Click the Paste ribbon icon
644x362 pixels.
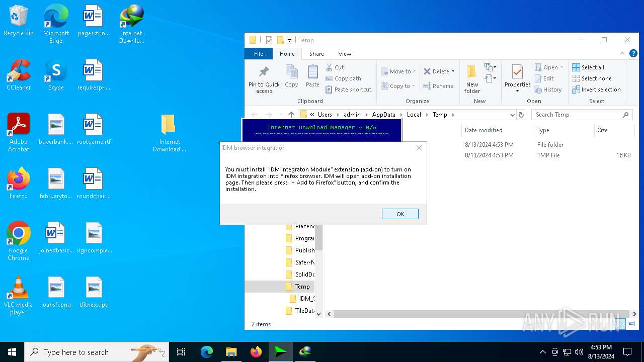pos(312,76)
